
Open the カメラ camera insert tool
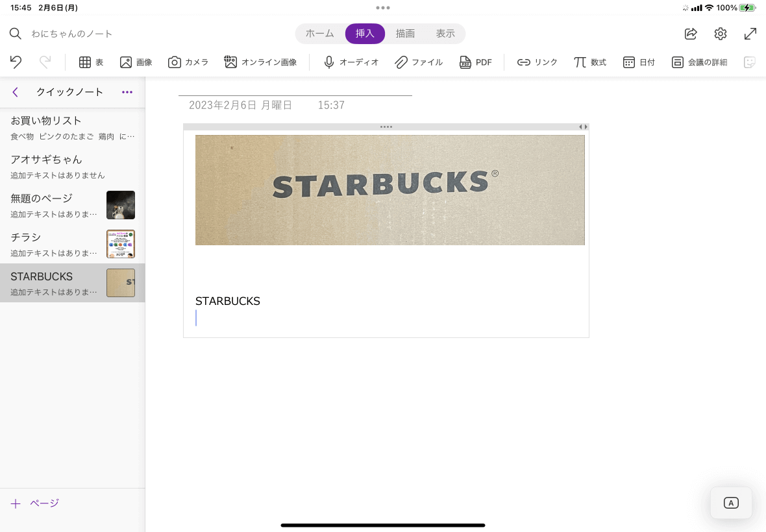pos(188,62)
